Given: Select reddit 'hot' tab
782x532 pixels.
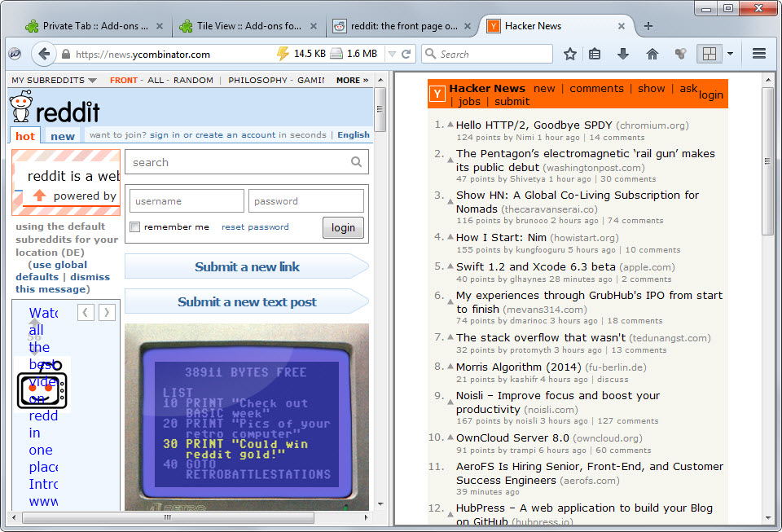Looking at the screenshot, I should (x=25, y=136).
